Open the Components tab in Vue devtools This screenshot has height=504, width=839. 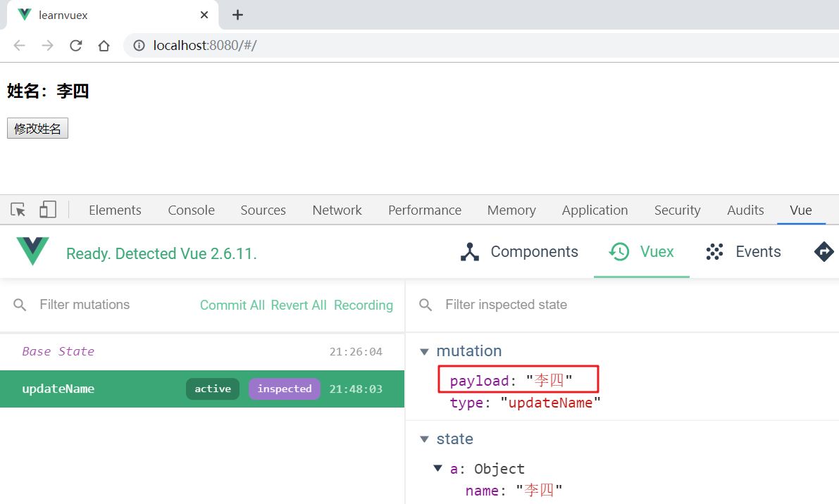[519, 251]
